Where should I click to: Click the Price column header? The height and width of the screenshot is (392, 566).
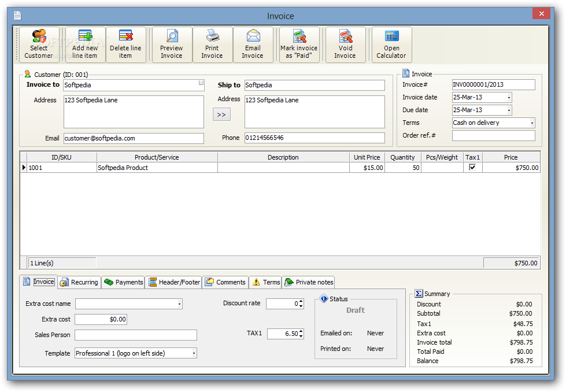[x=511, y=157]
